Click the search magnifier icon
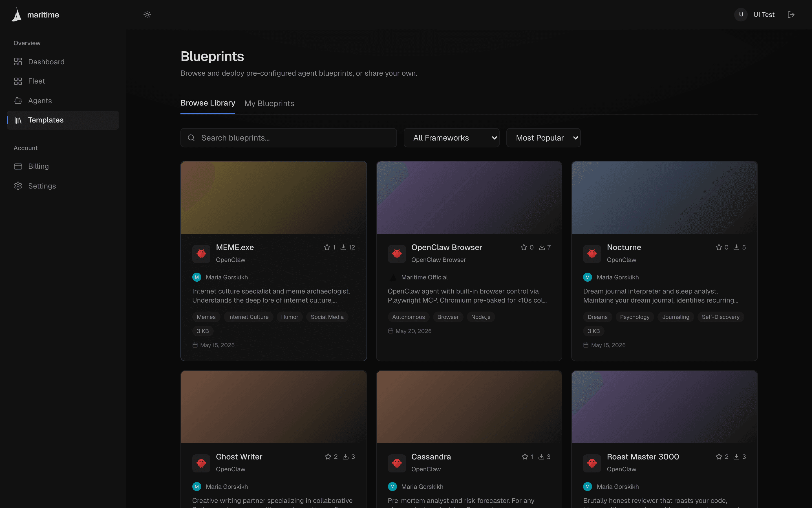Image resolution: width=812 pixels, height=508 pixels. [191, 138]
